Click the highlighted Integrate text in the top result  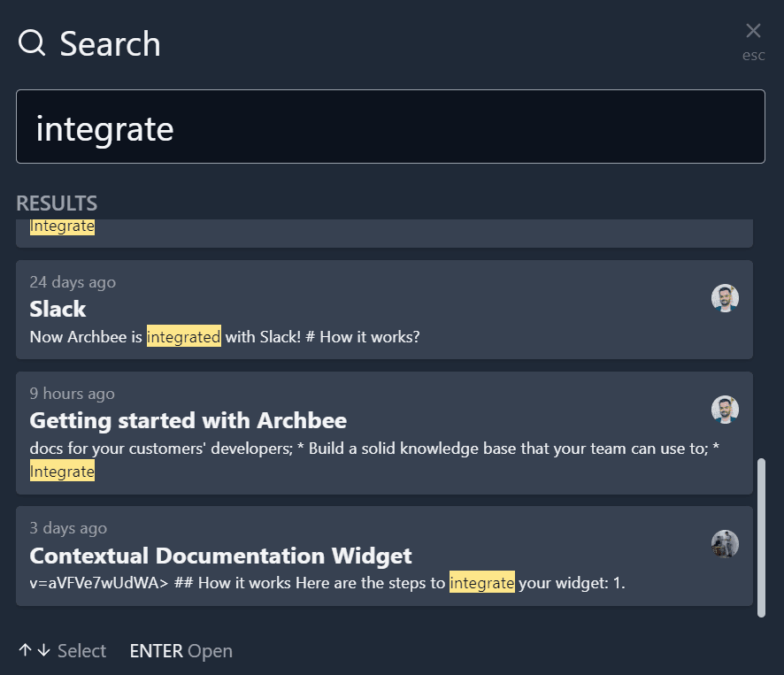point(62,226)
